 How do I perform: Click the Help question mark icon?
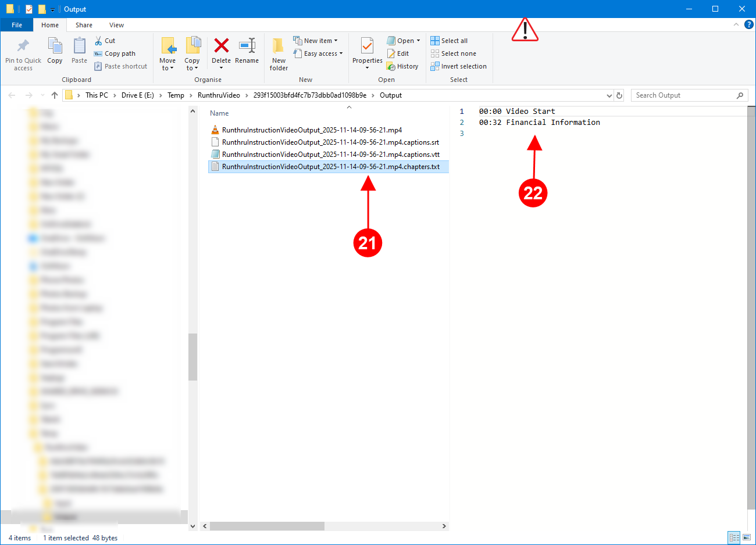point(748,24)
